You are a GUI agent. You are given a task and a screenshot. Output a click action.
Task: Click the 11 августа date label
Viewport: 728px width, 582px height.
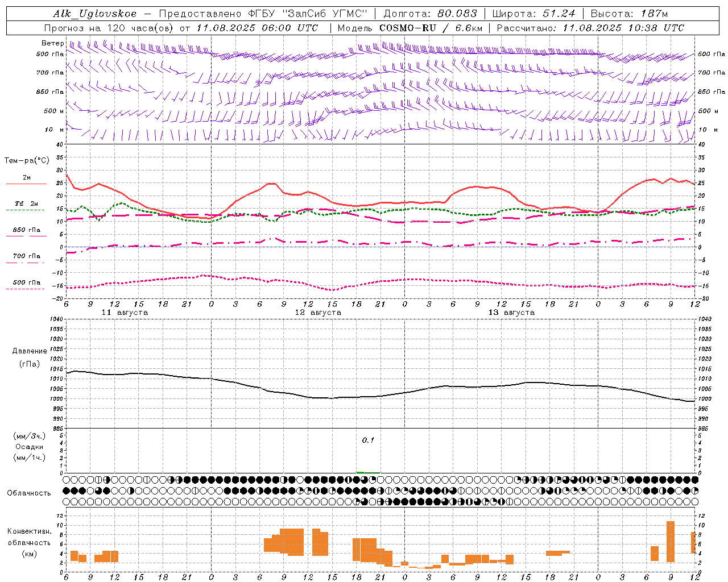125,313
